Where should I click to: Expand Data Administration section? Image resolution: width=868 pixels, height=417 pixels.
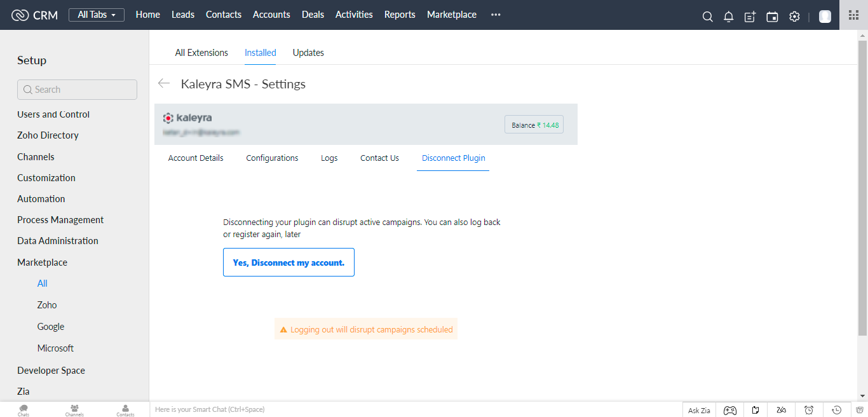(x=58, y=241)
